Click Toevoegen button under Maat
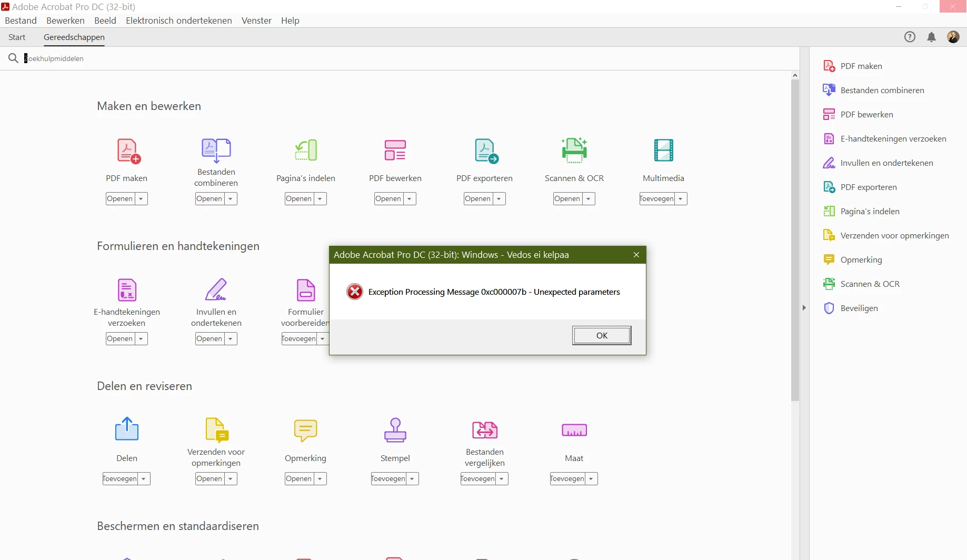The width and height of the screenshot is (967, 560). [567, 479]
